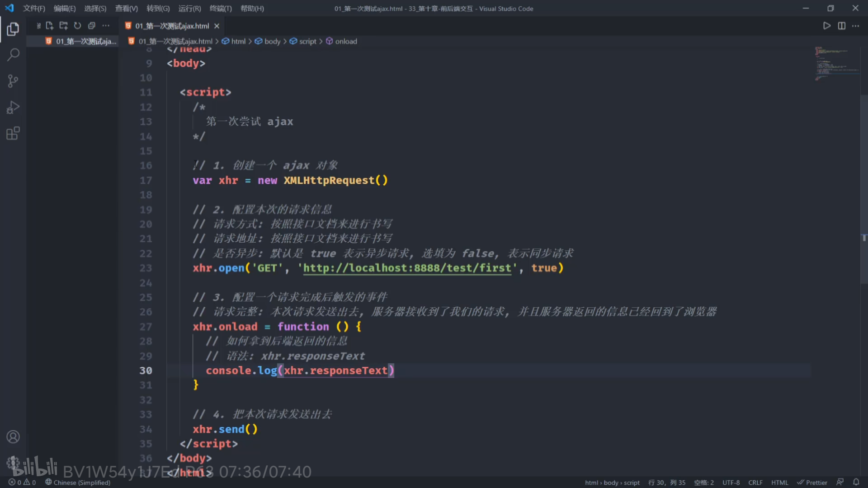Collapse all folders in Explorer
Image resolution: width=868 pixels, height=488 pixels.
[x=91, y=26]
